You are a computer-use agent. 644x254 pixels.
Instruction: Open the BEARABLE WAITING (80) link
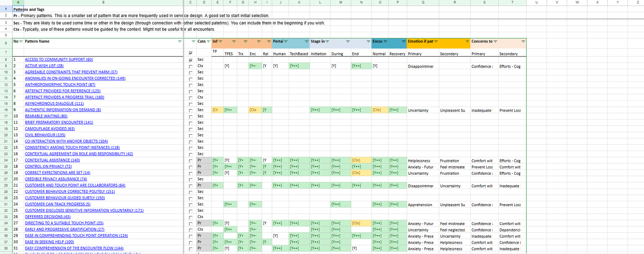[46, 116]
